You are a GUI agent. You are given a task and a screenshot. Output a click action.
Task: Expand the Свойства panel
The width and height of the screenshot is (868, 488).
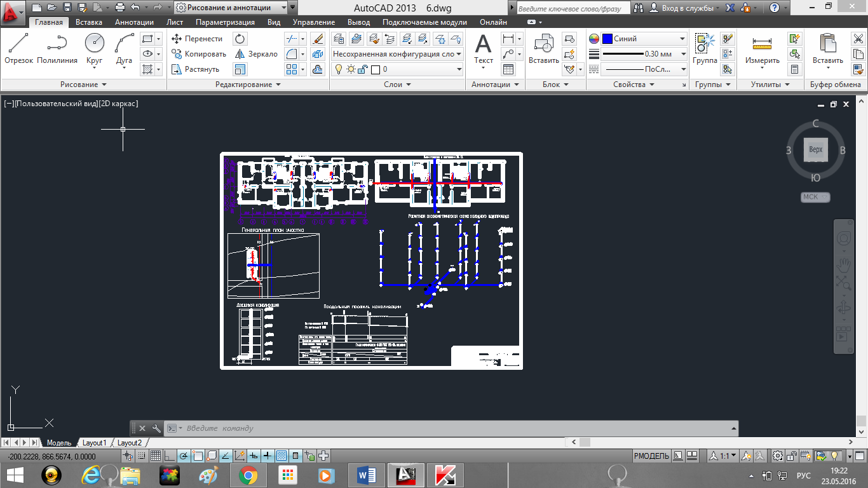pyautogui.click(x=634, y=85)
